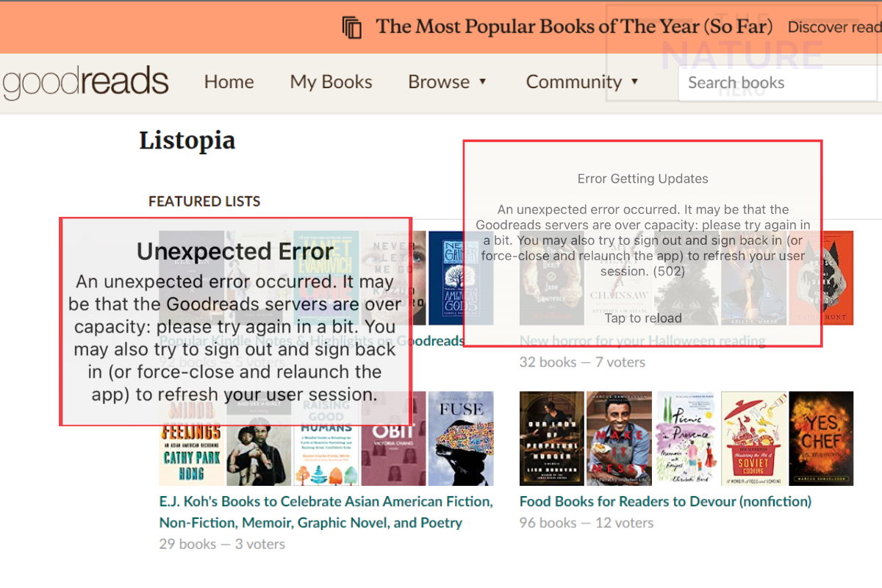Click the Fuse book cover
The width and height of the screenshot is (882, 588).
[x=462, y=438]
